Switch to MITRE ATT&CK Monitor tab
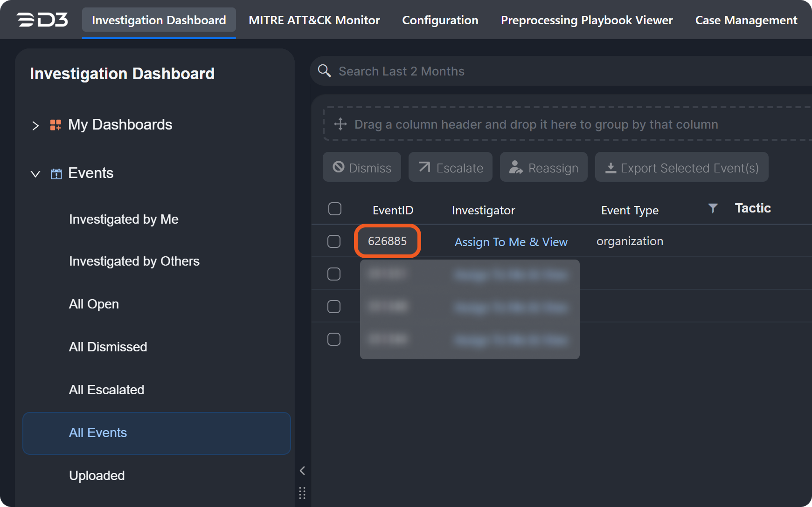812x507 pixels. tap(314, 20)
